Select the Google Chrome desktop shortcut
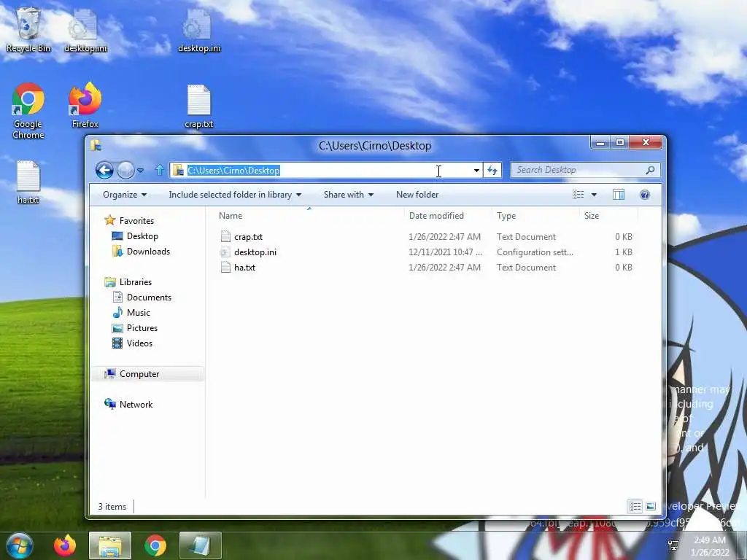This screenshot has width=747, height=560. (x=28, y=111)
